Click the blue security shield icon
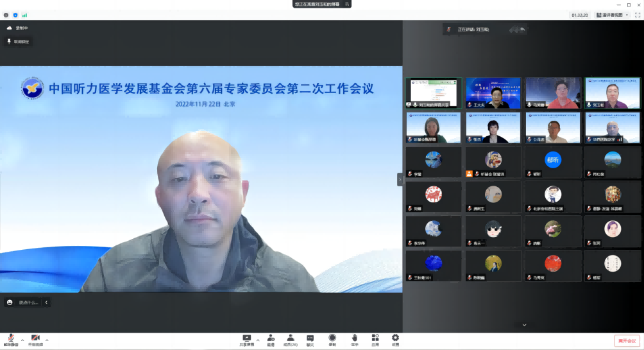Screen dimensions: 644x350 15,15
